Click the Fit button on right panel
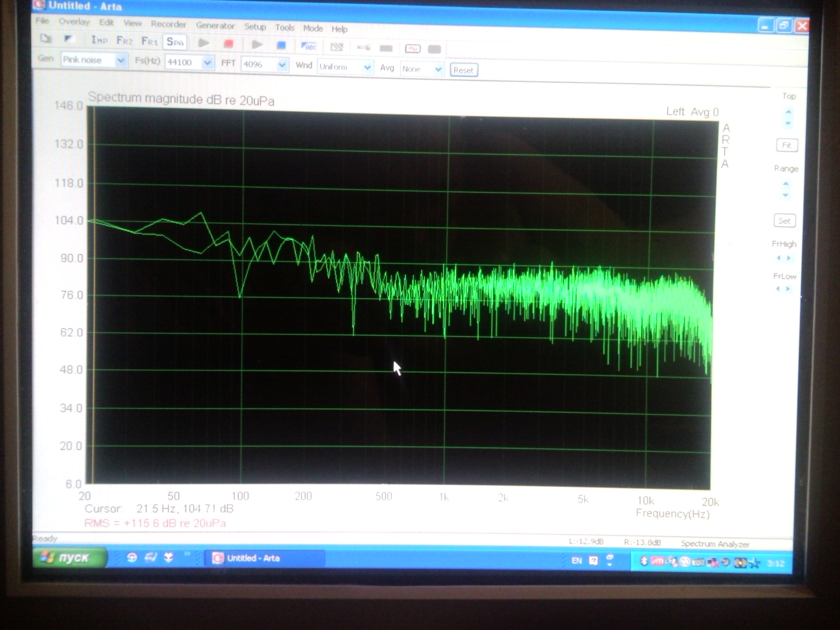The height and width of the screenshot is (630, 840). (786, 145)
